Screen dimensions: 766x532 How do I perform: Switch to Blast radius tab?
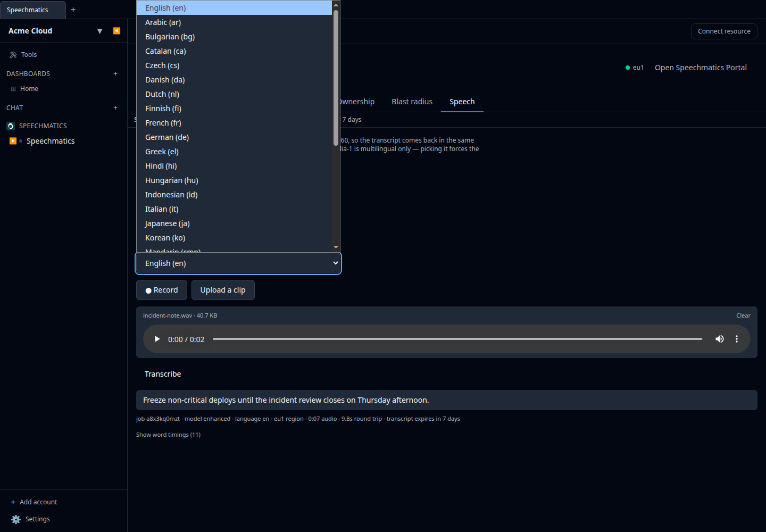412,102
